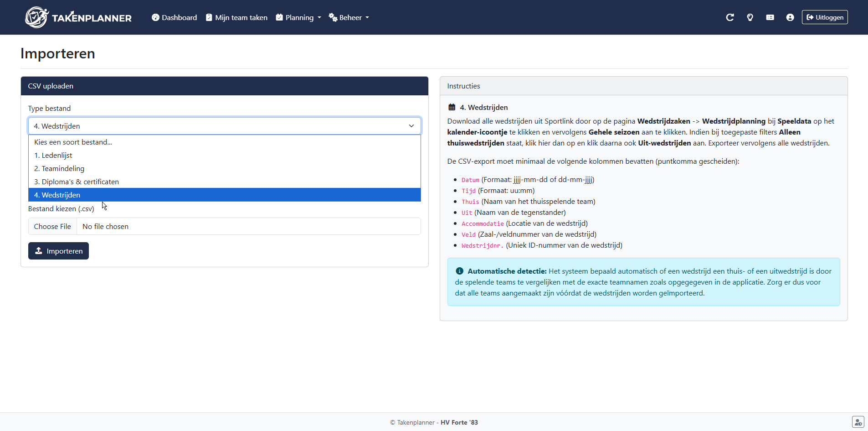Open the Dashboard from the navbar

tap(174, 17)
